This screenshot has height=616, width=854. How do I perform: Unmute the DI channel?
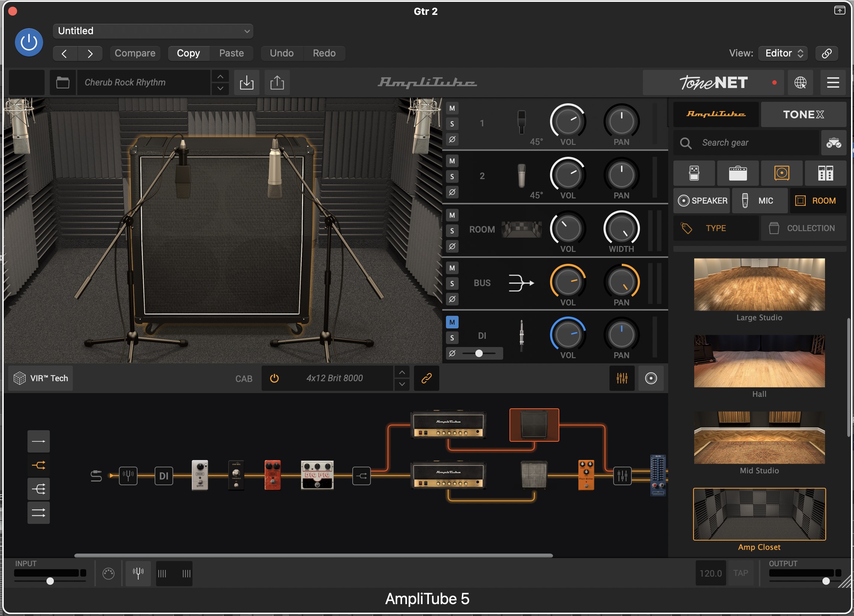pos(452,322)
